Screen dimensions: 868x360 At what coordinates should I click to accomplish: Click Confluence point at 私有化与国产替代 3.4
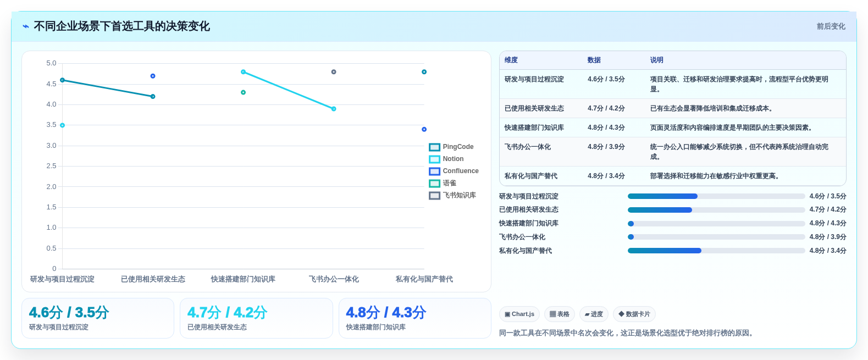424,129
